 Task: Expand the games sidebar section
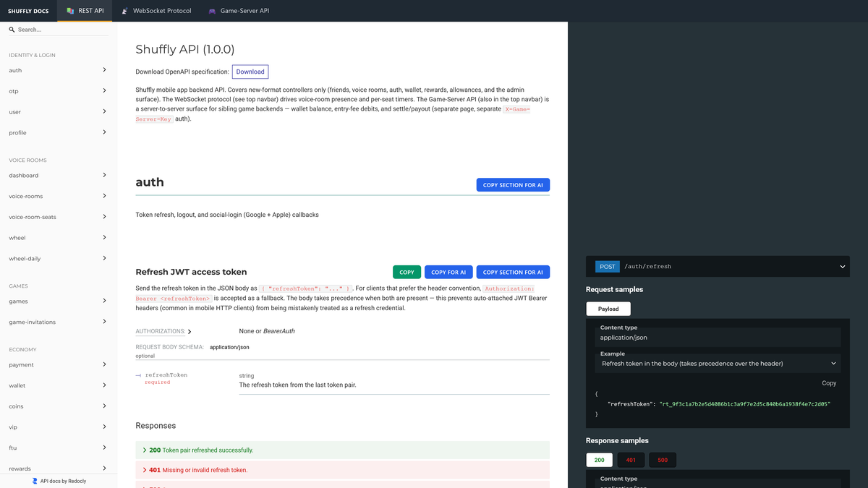click(59, 301)
